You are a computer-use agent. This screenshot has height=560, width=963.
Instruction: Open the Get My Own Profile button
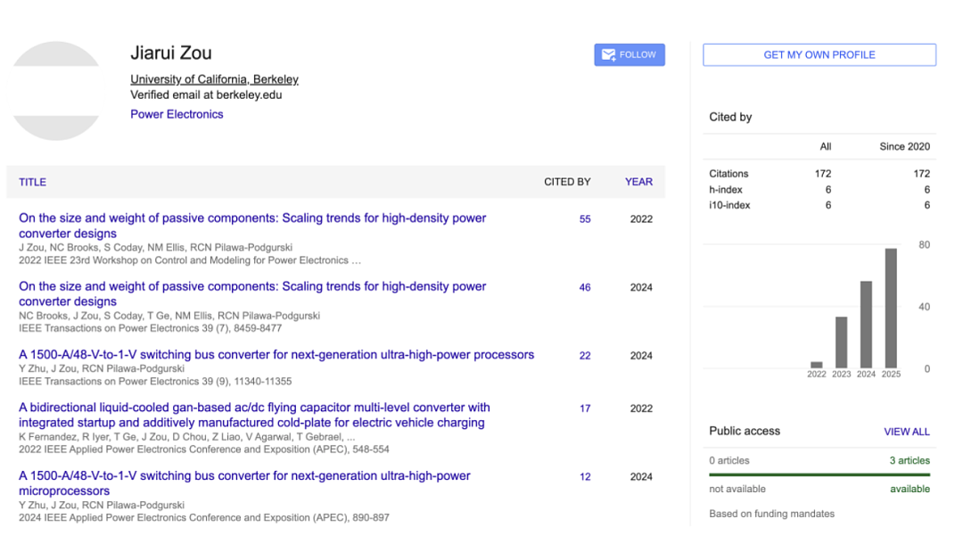click(x=819, y=54)
